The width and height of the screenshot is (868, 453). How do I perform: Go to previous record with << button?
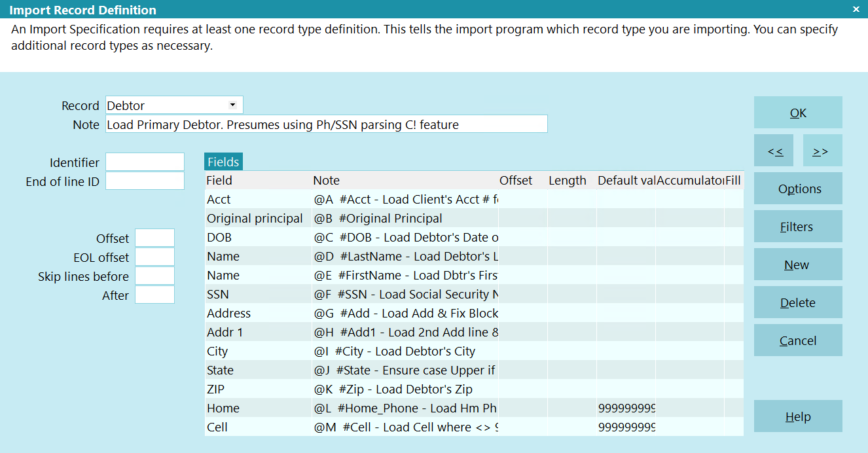tap(774, 151)
